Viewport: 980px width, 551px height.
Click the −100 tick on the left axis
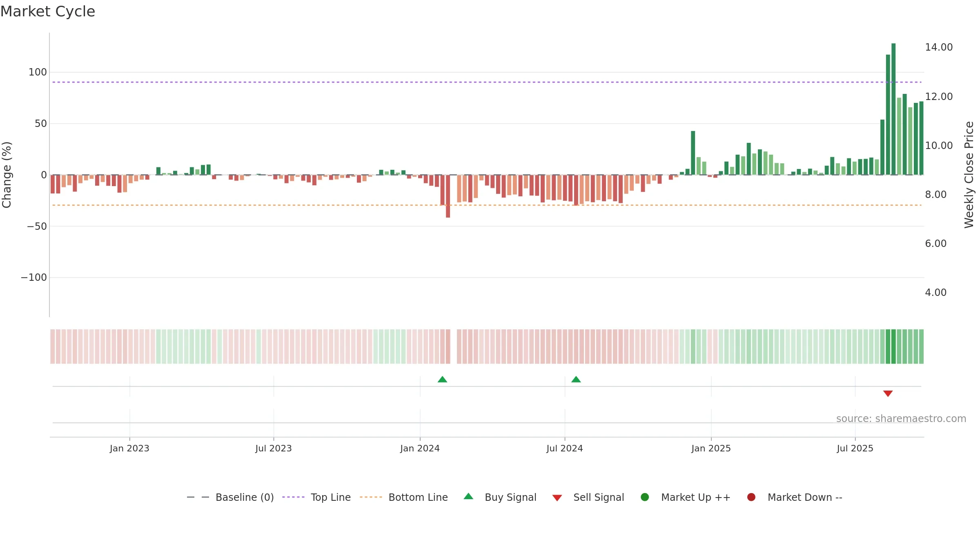[34, 278]
